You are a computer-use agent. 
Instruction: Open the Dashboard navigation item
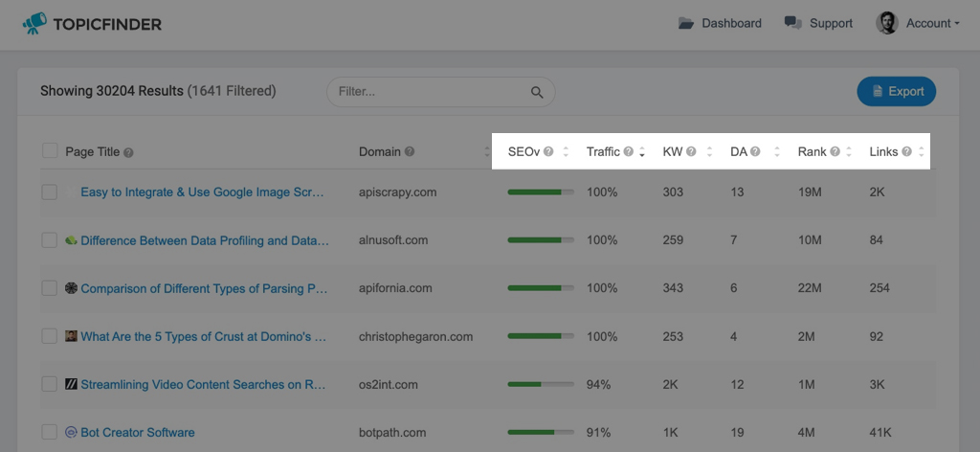click(x=720, y=23)
